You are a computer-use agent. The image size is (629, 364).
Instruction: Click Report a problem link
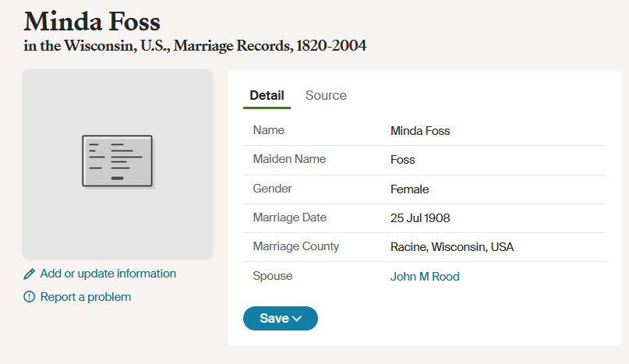coord(86,297)
